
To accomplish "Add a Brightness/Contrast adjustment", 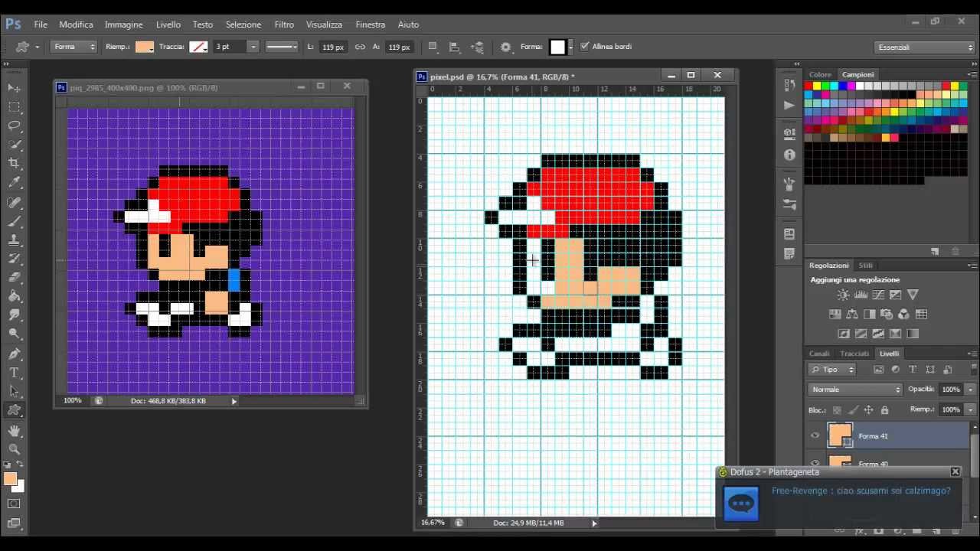I will point(843,295).
